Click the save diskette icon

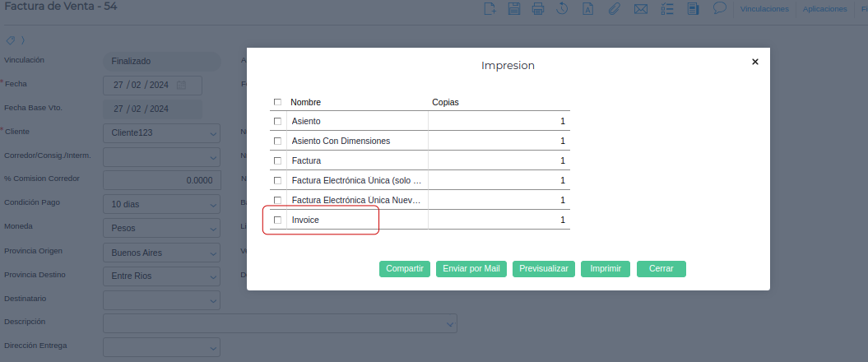point(514,9)
